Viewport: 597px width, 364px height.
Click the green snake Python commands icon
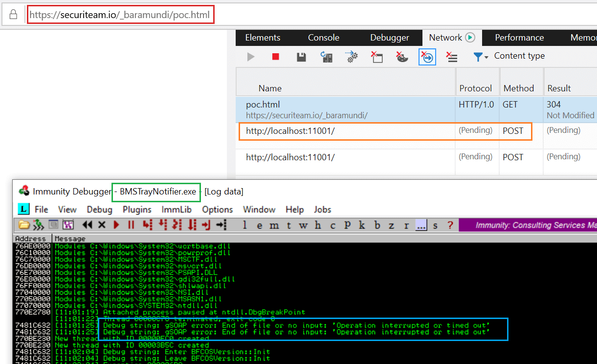coord(39,225)
